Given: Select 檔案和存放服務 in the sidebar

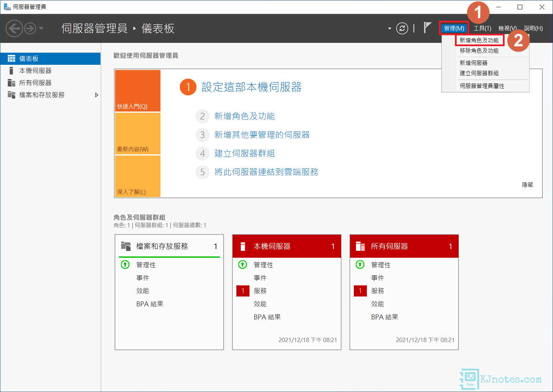Looking at the screenshot, I should [50, 95].
